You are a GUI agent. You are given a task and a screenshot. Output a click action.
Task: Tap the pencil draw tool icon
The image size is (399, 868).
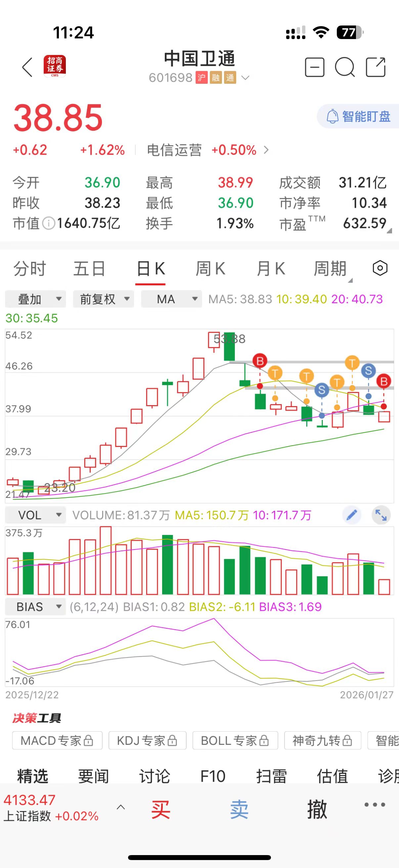click(x=352, y=515)
